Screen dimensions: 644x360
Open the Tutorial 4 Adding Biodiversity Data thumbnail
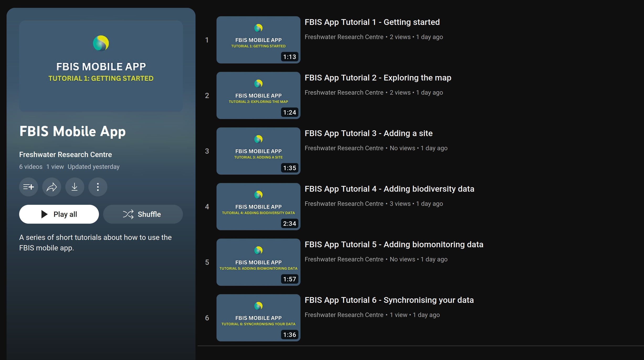click(258, 207)
